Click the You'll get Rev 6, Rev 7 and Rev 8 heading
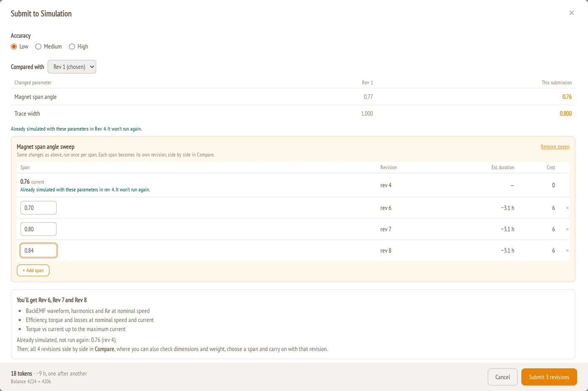Viewport: 588px width, 391px height. tap(52, 300)
